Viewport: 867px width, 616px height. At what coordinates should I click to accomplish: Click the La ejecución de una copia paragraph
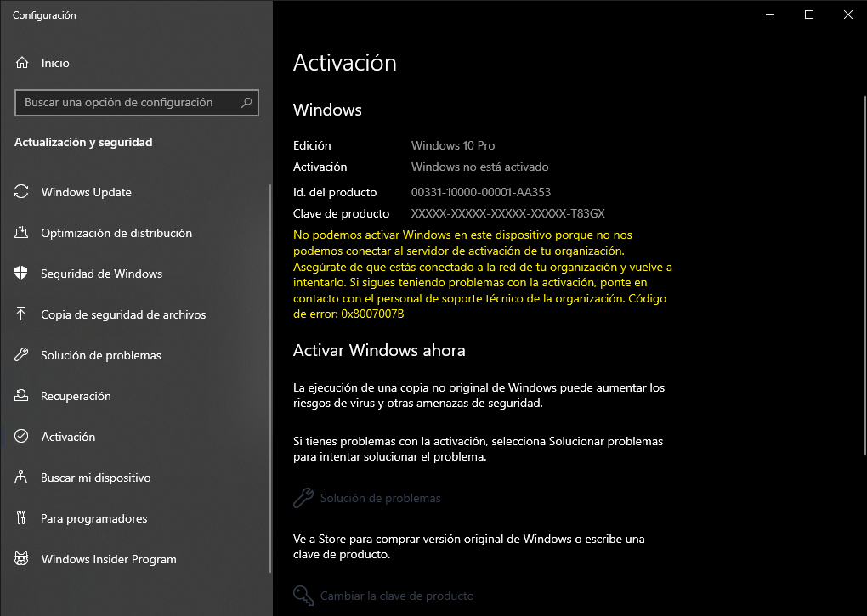[x=479, y=396]
